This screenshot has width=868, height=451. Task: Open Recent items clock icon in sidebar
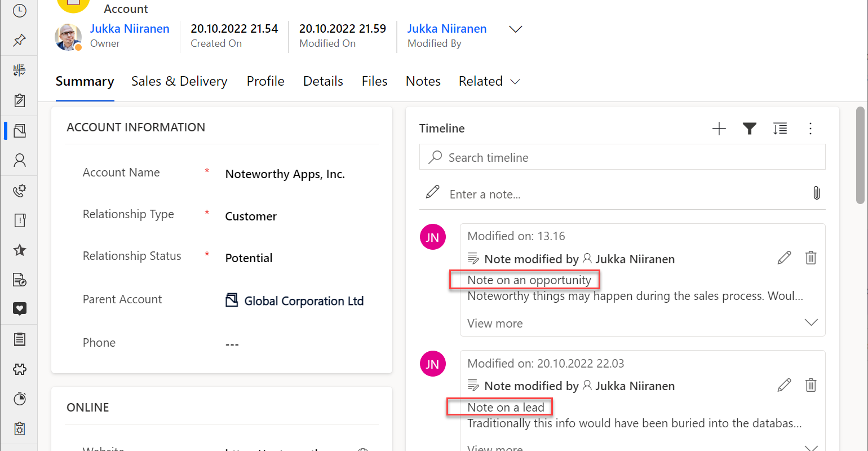[19, 10]
